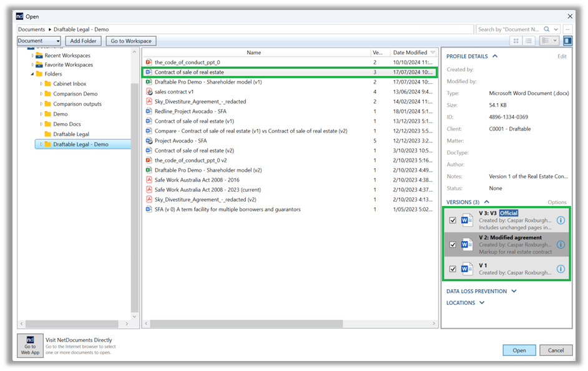The image size is (588, 371).
Task: Click the Safe Work Australia Act 2008 - 2016 PDF icon
Action: pos(149,180)
